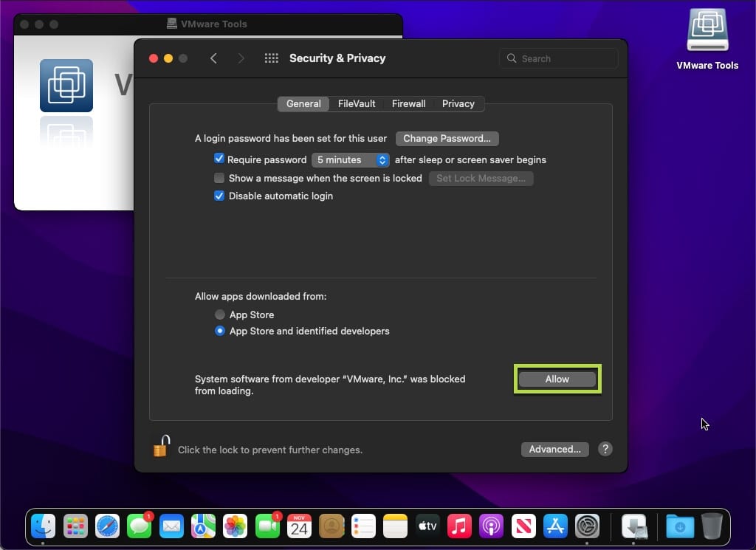The image size is (756, 550).
Task: Open the Trash in the Dock
Action: click(712, 526)
